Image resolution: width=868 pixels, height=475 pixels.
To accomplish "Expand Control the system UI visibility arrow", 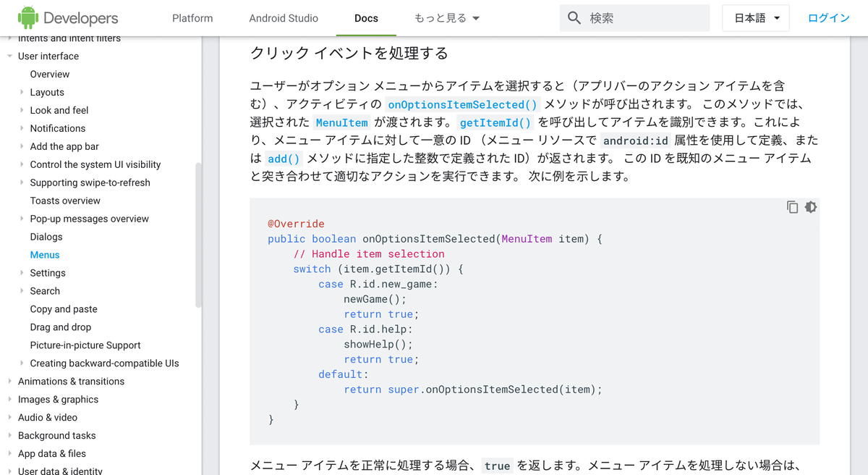I will click(x=22, y=164).
